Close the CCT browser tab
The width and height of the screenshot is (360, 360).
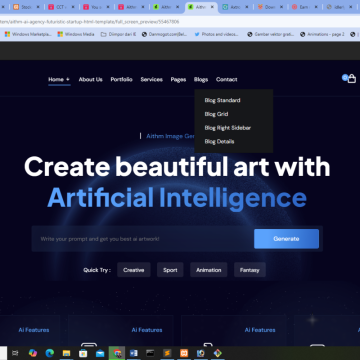point(73,7)
